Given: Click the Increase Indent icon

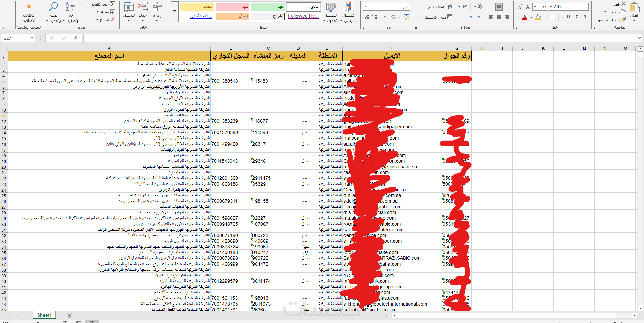Looking at the screenshot, I should point(472,17).
